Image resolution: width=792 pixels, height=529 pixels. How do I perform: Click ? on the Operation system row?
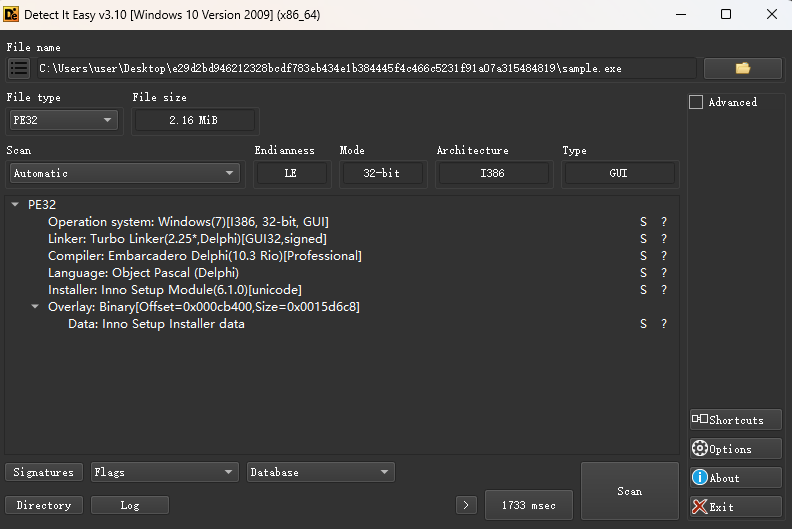tap(664, 222)
